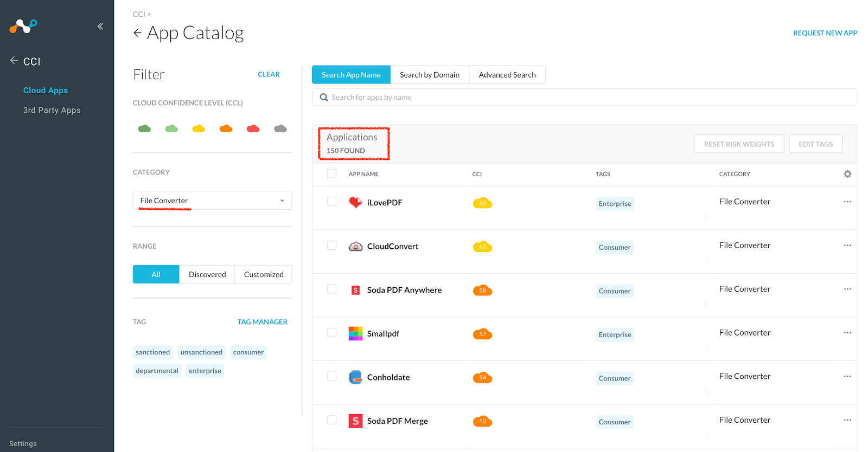Image resolution: width=868 pixels, height=452 pixels.
Task: Click iLovePDF CCI score badge 66
Action: click(x=482, y=203)
